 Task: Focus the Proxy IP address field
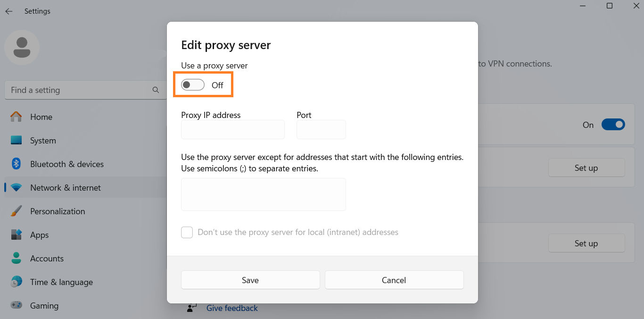pos(233,129)
